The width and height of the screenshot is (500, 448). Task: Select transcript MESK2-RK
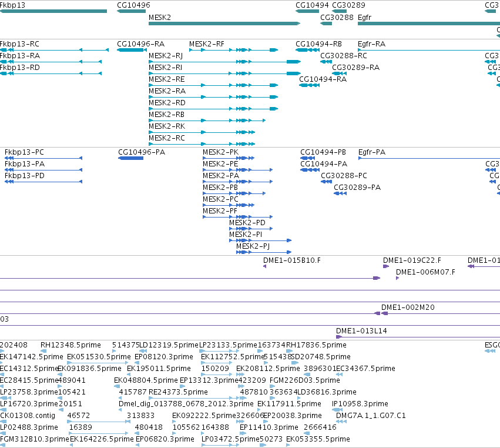167,126
